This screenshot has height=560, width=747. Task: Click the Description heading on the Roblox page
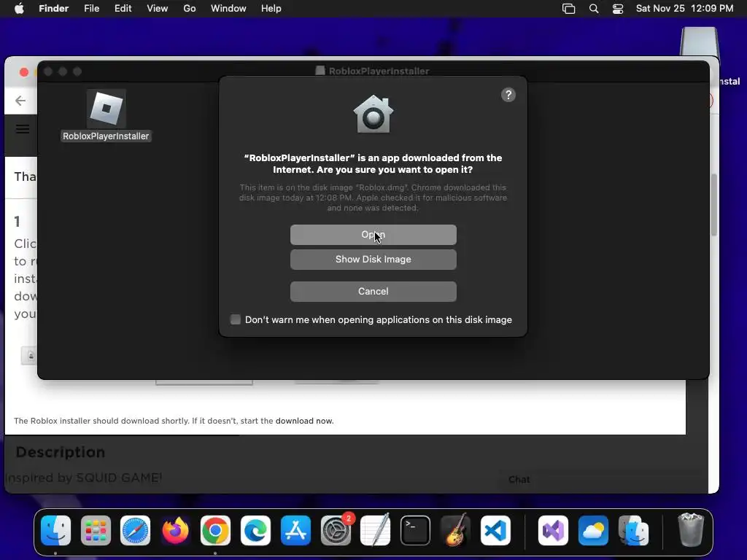(x=61, y=452)
